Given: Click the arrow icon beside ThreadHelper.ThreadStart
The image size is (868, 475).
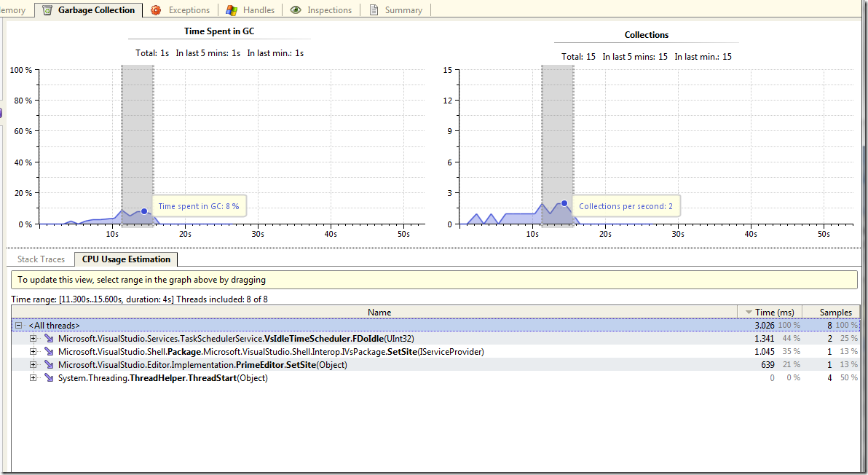Looking at the screenshot, I should pyautogui.click(x=50, y=378).
